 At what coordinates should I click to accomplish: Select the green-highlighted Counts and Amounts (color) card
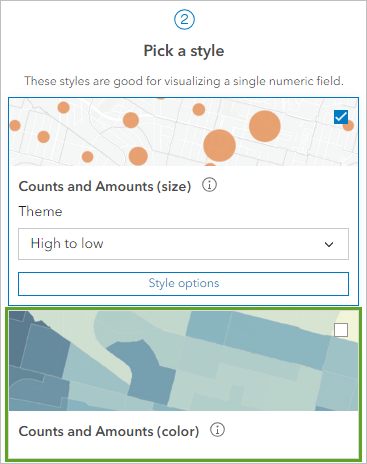[x=183, y=384]
